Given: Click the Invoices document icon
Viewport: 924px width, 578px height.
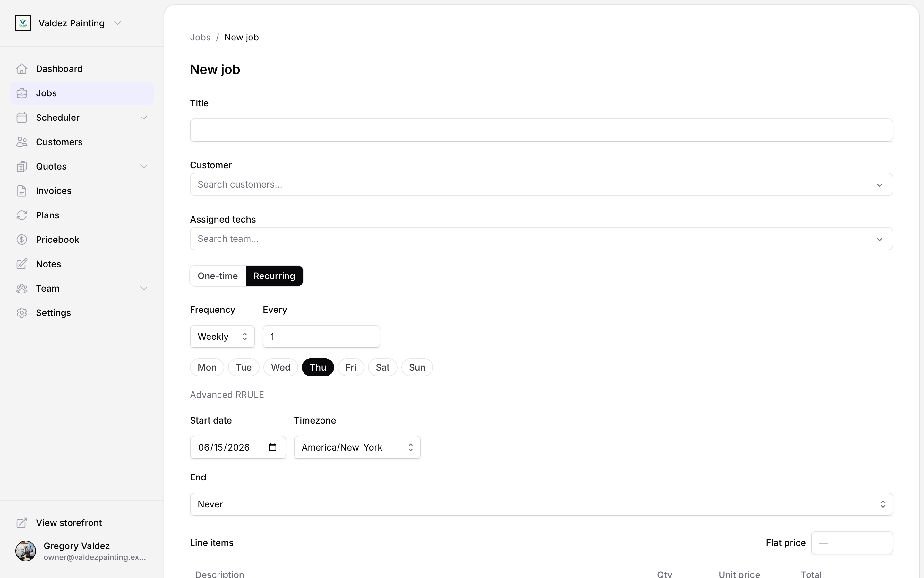Looking at the screenshot, I should click(x=22, y=191).
